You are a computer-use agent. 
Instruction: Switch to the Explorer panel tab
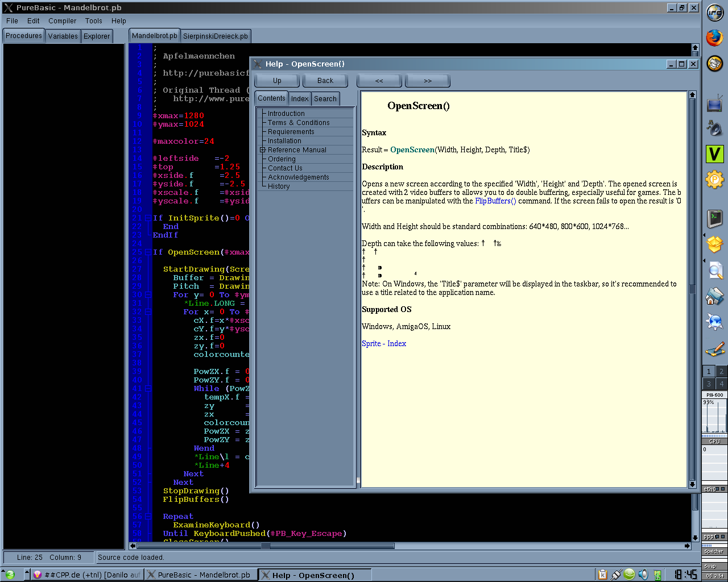97,36
